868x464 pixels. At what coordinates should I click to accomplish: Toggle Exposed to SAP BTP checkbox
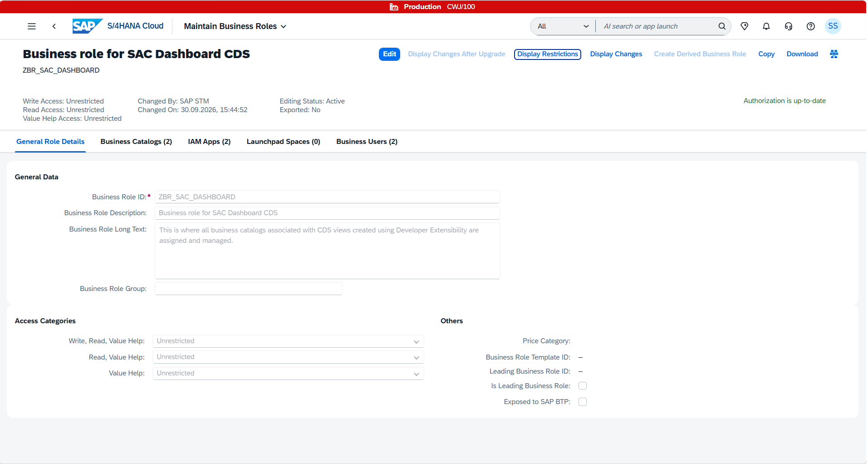(583, 402)
